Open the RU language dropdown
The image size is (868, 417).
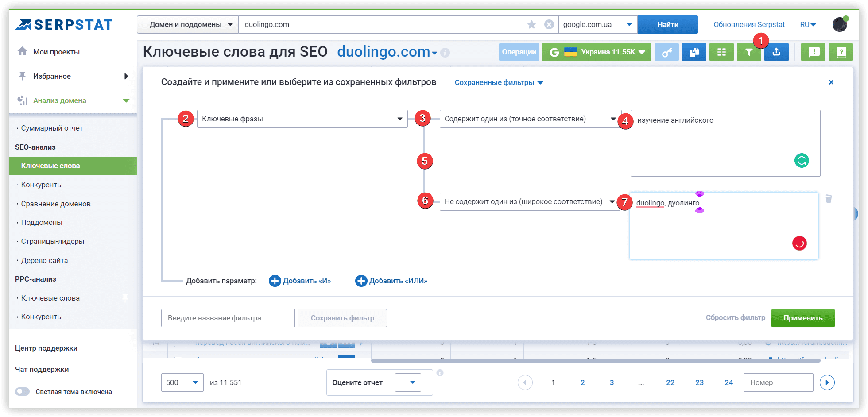pyautogui.click(x=808, y=25)
